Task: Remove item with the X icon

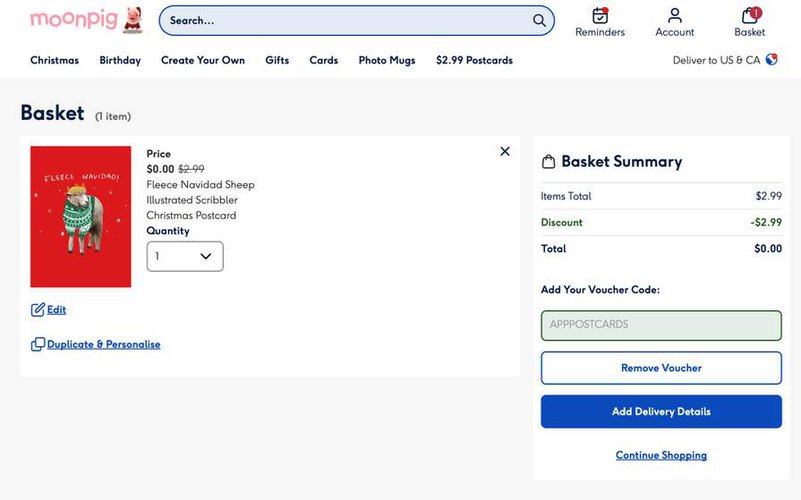Action: click(x=505, y=152)
